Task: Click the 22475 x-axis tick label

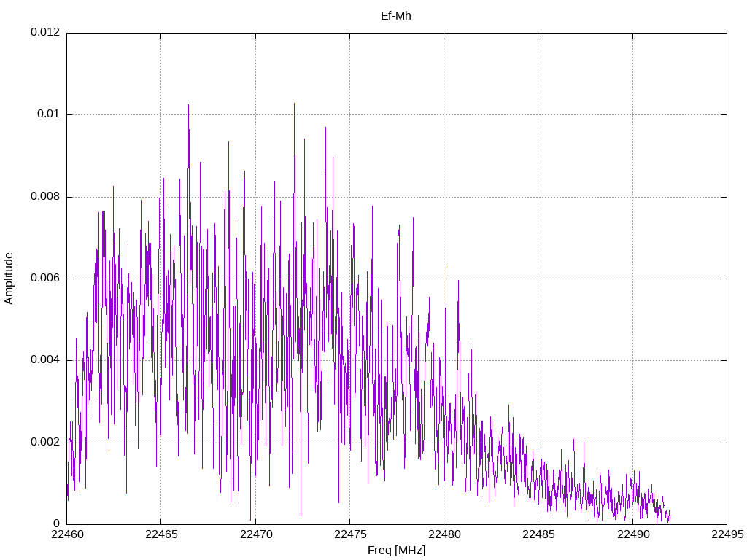Action: [349, 534]
